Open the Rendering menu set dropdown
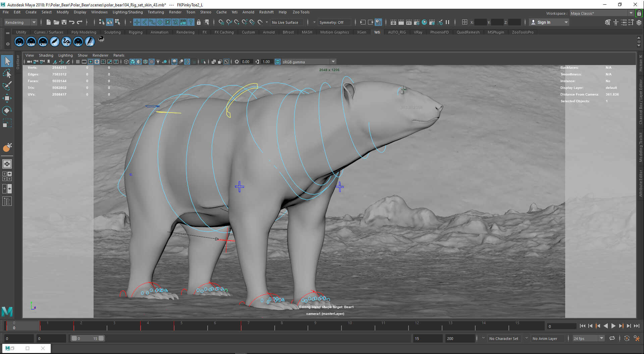The width and height of the screenshot is (644, 354). (x=20, y=22)
